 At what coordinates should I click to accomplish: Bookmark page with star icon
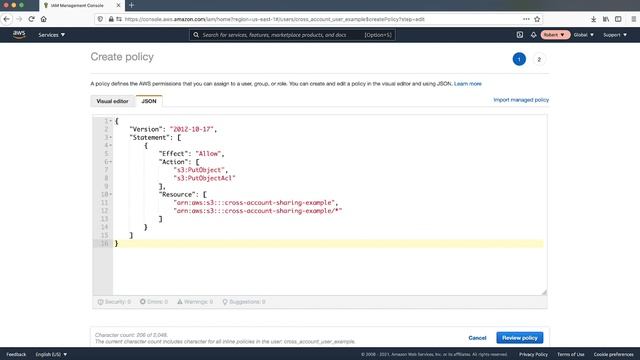(x=537, y=19)
